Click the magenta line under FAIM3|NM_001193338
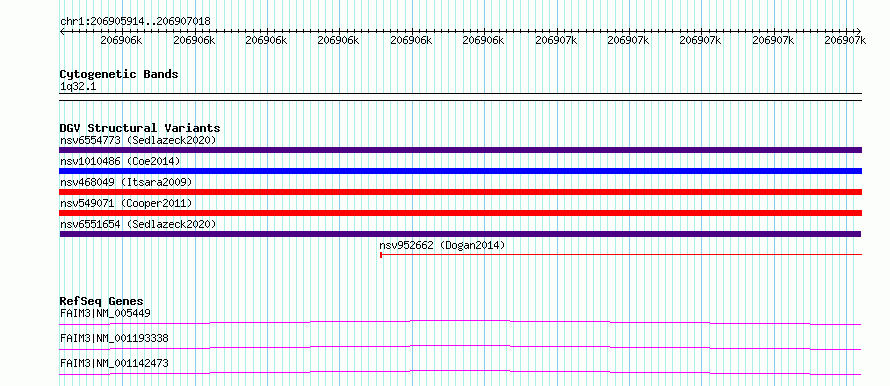Screen dimensions: 890x386 coord(460,347)
